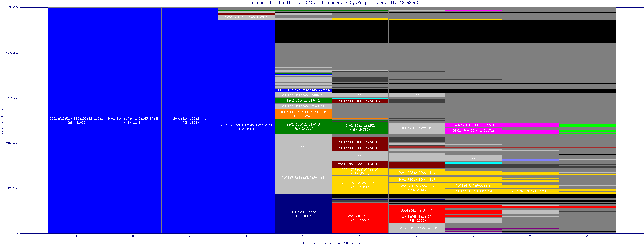Click the blue block 2001:610:510:115:192:42:115:1
The height and width of the screenshot is (245, 644).
(76, 120)
